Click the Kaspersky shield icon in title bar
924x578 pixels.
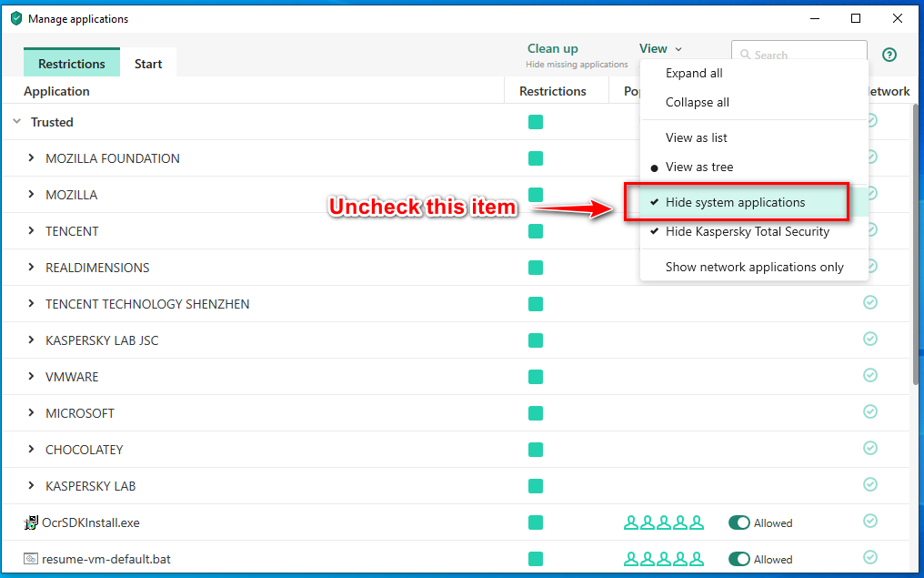[x=16, y=19]
